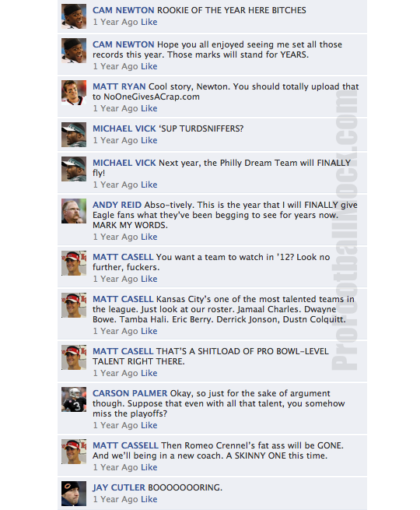Like the Philly Dream Team comment

(x=149, y=185)
